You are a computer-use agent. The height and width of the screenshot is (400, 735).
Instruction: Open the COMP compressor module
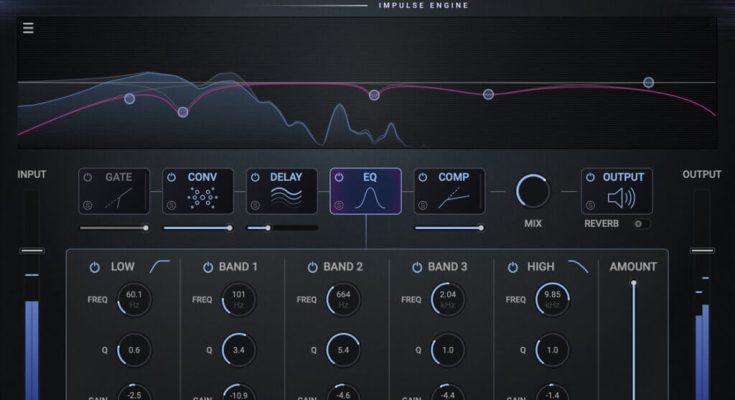click(450, 191)
